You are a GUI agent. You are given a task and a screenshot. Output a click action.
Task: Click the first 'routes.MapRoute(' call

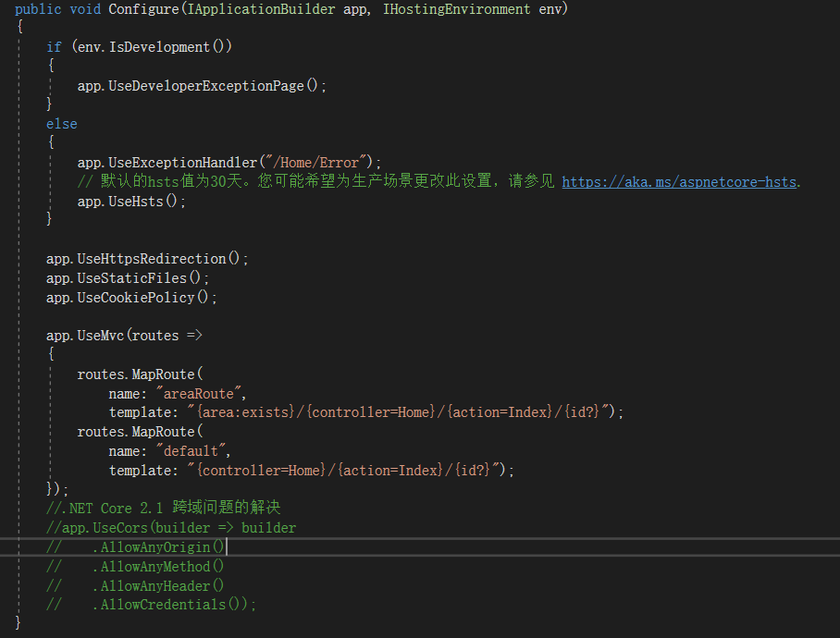click(141, 374)
